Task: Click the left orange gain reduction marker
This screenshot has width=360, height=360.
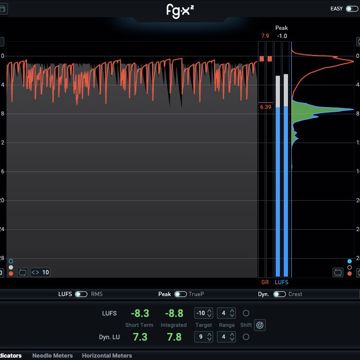Action: [262, 59]
